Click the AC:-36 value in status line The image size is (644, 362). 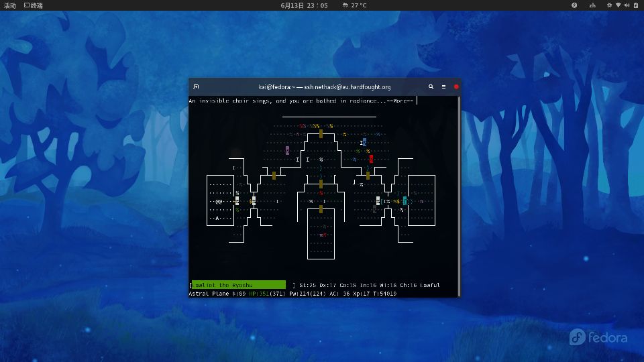tap(339, 294)
